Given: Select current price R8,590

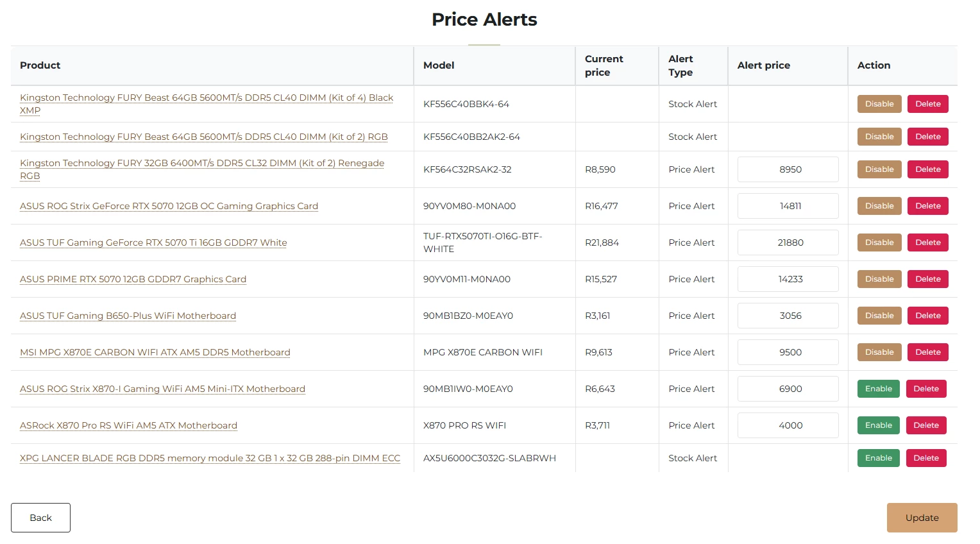Looking at the screenshot, I should tap(600, 169).
